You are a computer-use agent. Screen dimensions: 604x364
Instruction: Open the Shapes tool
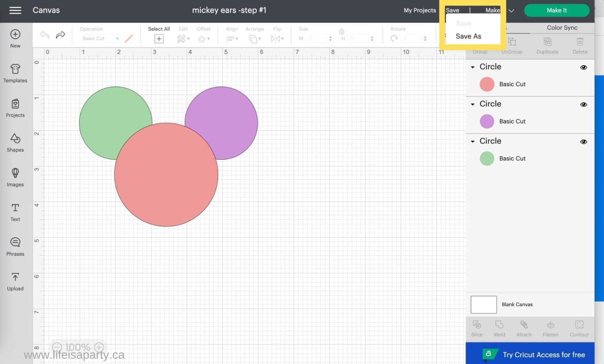[x=15, y=143]
